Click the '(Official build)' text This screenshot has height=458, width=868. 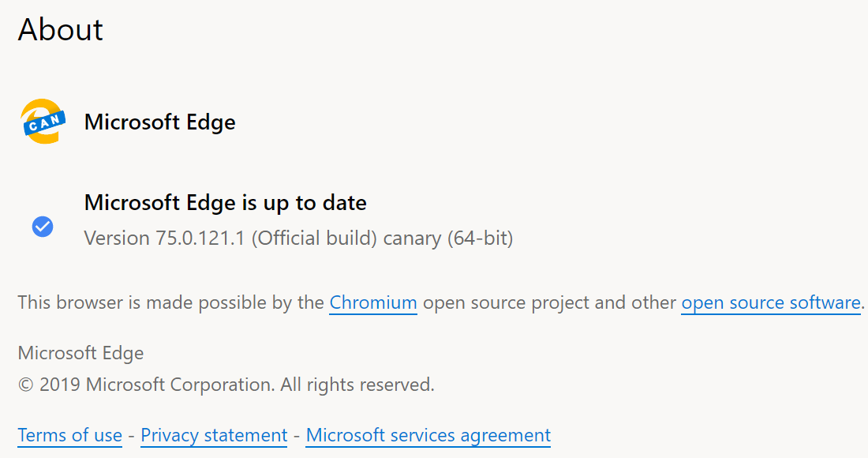[x=313, y=238]
